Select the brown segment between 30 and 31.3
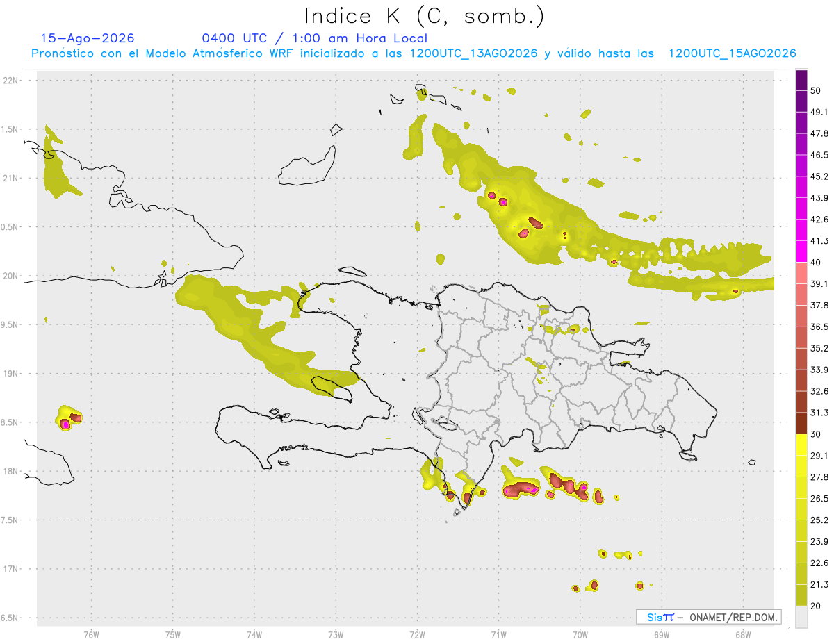The image size is (834, 644). point(801,423)
